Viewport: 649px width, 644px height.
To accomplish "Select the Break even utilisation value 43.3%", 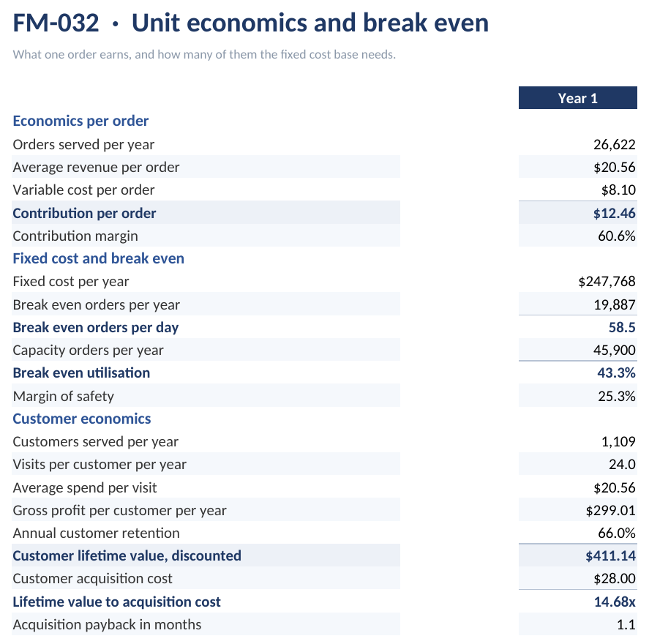I will [616, 373].
